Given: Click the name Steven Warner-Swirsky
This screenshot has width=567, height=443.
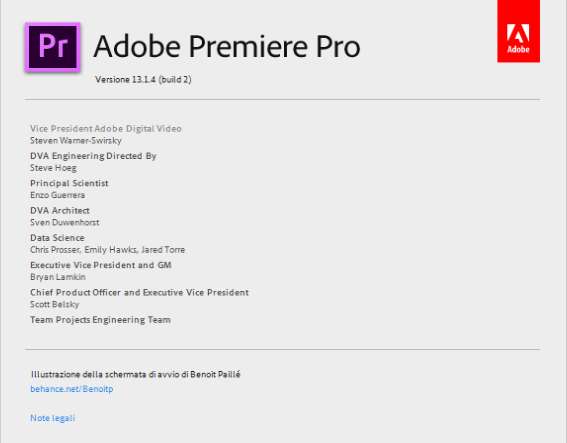Looking at the screenshot, I should (x=76, y=140).
